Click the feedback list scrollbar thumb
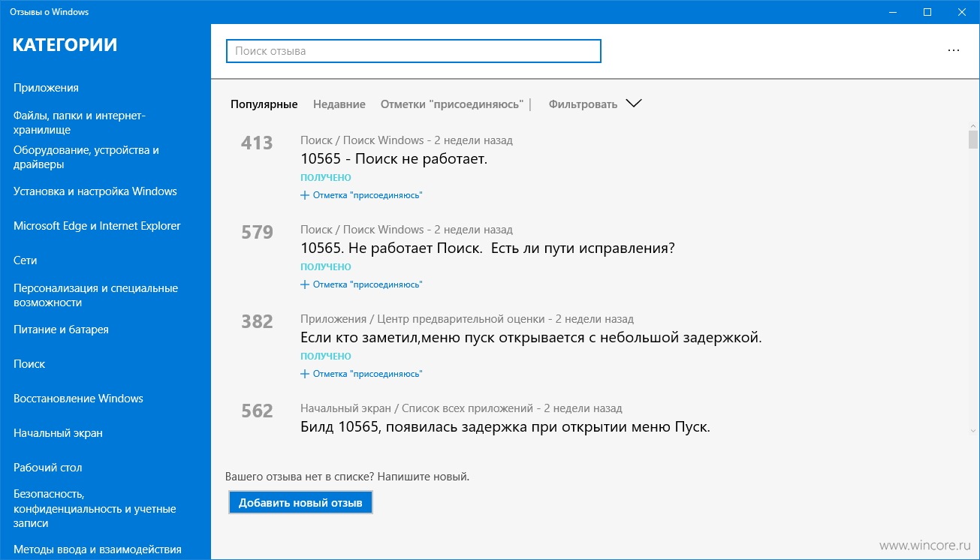The width and height of the screenshot is (980, 560). 973,140
